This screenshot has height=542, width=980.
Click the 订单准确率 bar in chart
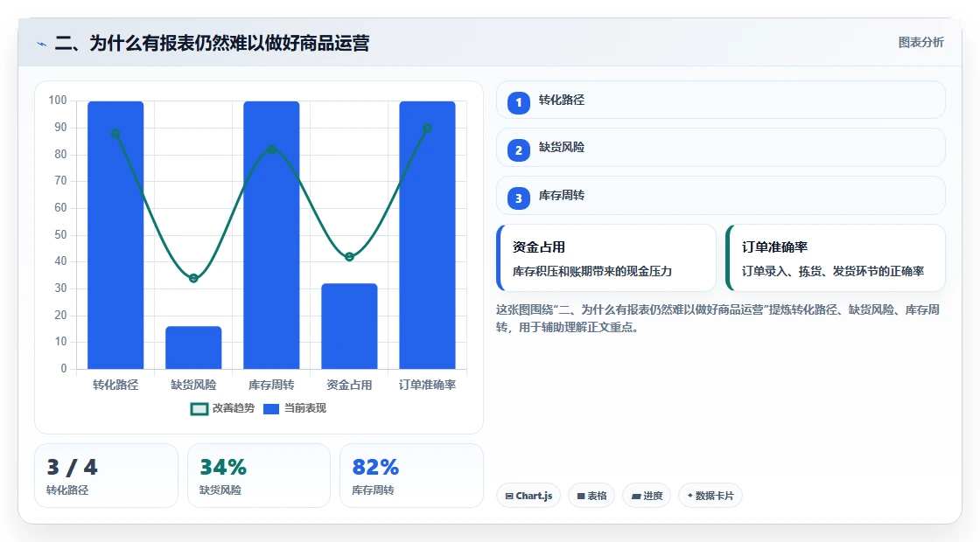pyautogui.click(x=428, y=235)
